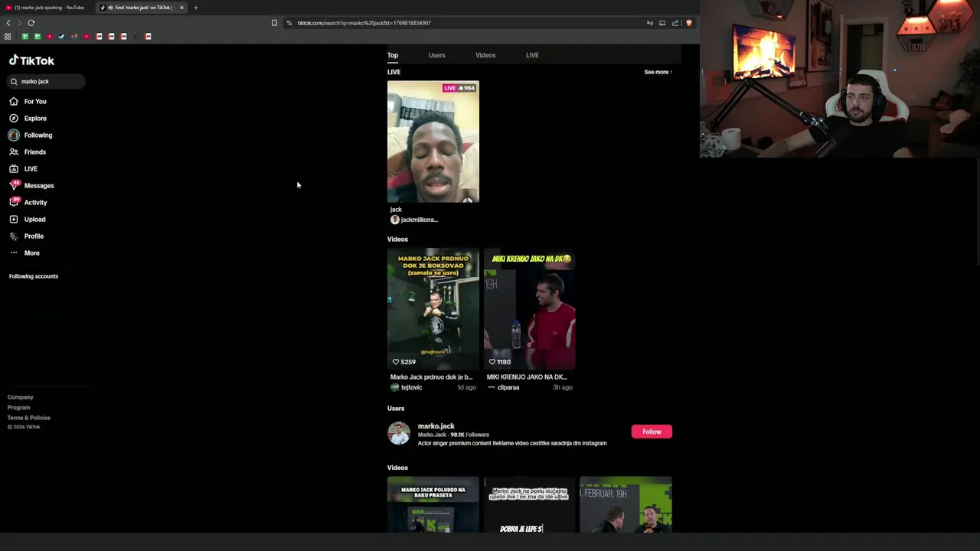
Task: Open the LIVE sidebar icon
Action: (14, 168)
